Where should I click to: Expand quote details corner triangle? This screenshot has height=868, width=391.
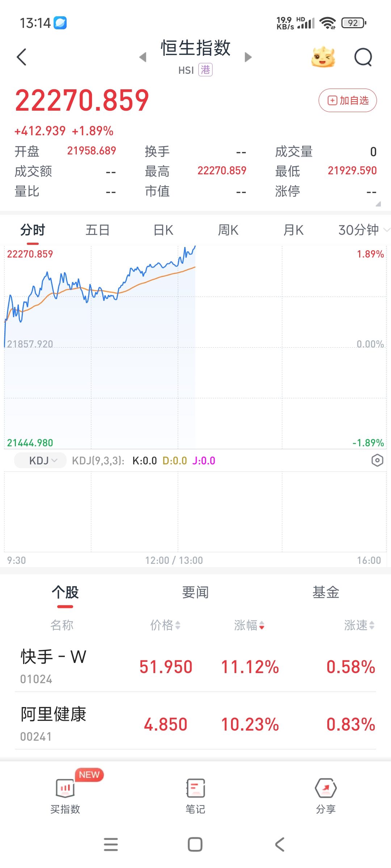(x=378, y=204)
